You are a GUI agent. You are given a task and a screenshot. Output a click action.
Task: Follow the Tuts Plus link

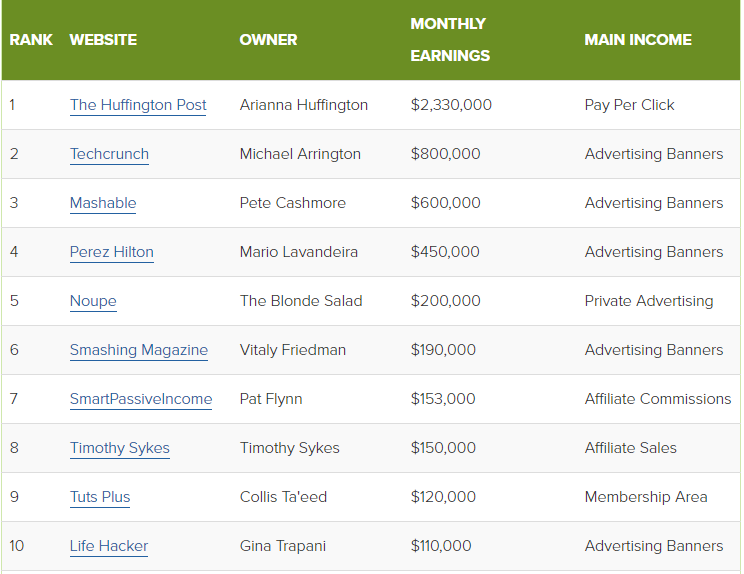pos(100,497)
